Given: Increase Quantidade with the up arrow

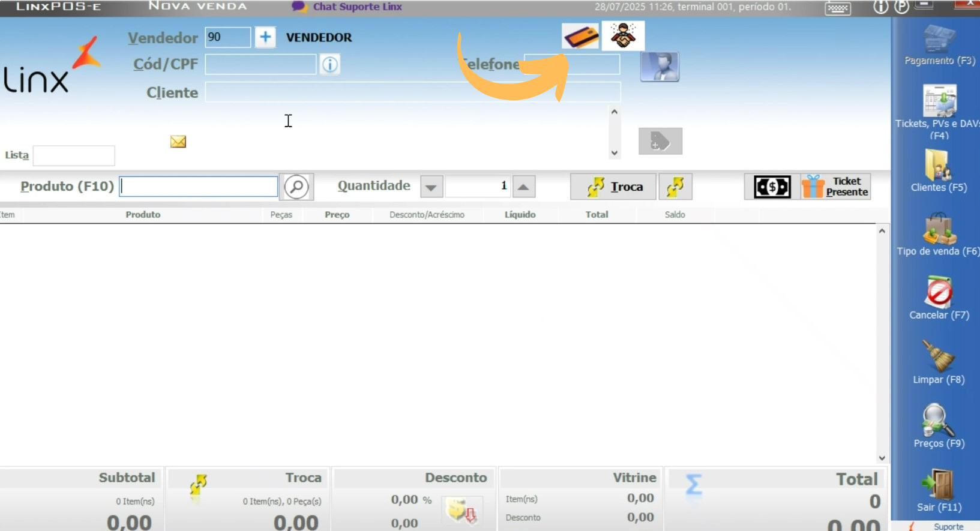Looking at the screenshot, I should pos(523,187).
